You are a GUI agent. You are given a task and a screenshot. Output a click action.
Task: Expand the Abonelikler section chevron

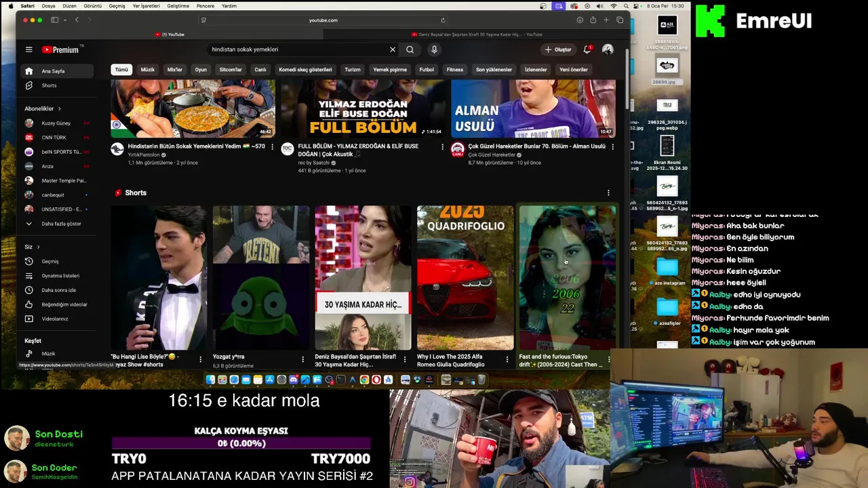59,108
